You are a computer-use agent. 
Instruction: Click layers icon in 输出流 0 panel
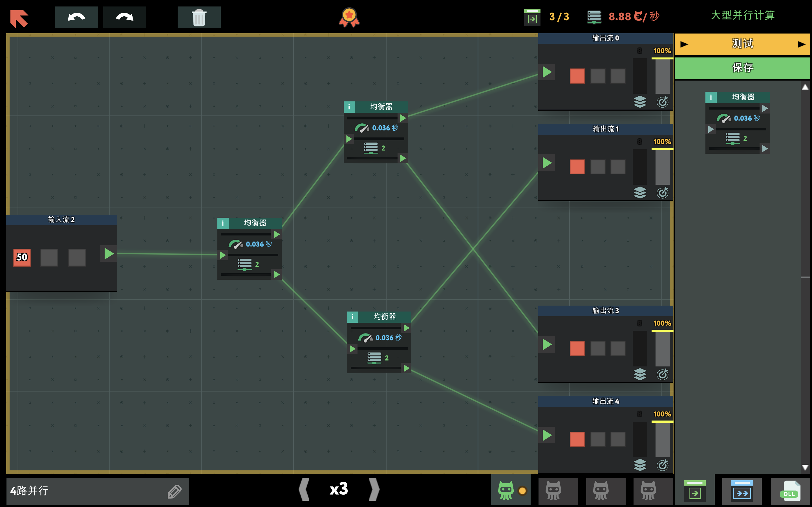[640, 102]
